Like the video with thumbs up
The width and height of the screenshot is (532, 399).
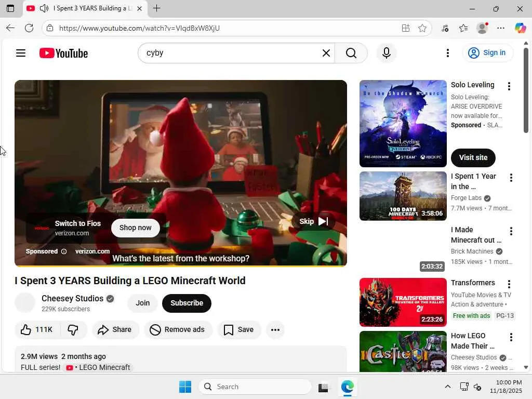37,329
